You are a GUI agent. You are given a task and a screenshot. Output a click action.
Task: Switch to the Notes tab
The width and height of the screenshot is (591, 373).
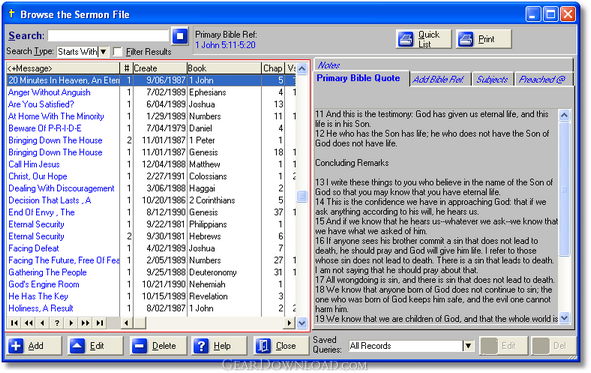click(329, 65)
